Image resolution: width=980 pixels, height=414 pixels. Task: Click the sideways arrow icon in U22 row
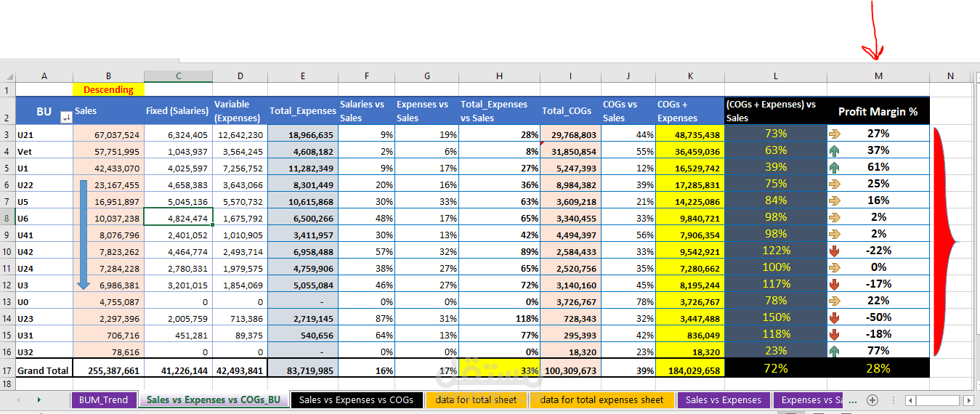tap(834, 184)
